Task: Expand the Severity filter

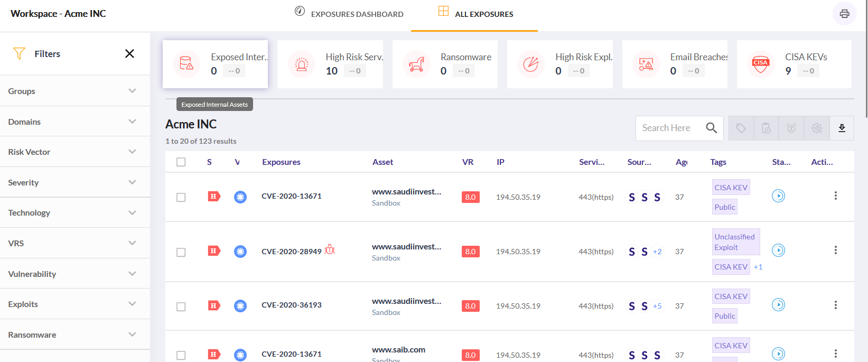Action: 75,182
